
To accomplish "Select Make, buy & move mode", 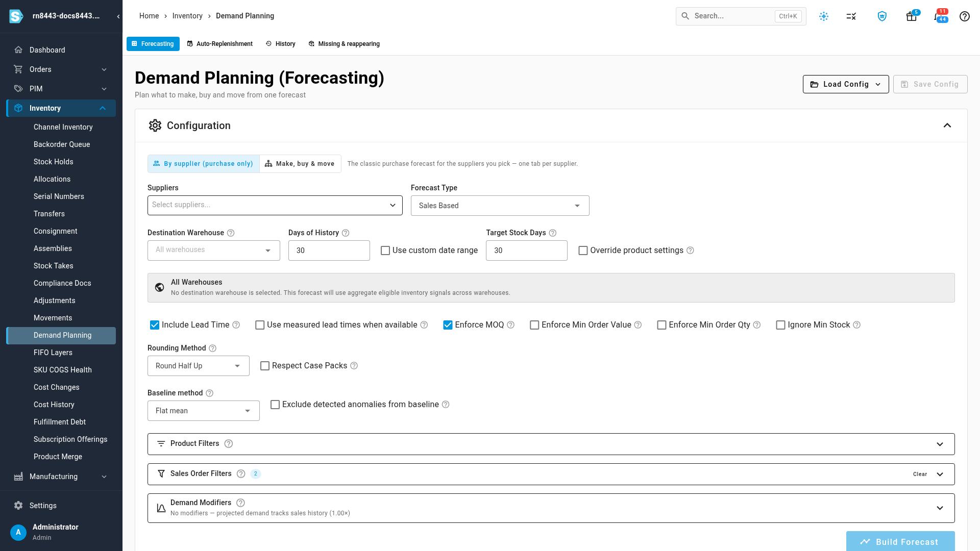I will [x=300, y=164].
